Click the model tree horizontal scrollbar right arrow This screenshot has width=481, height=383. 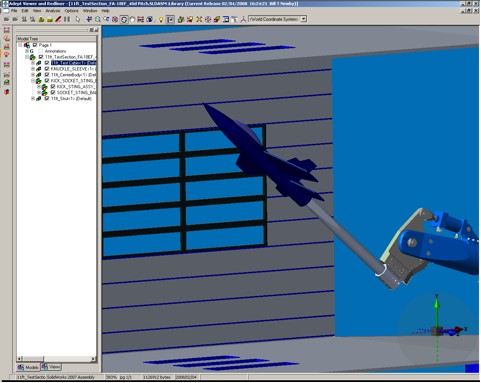click(x=93, y=359)
